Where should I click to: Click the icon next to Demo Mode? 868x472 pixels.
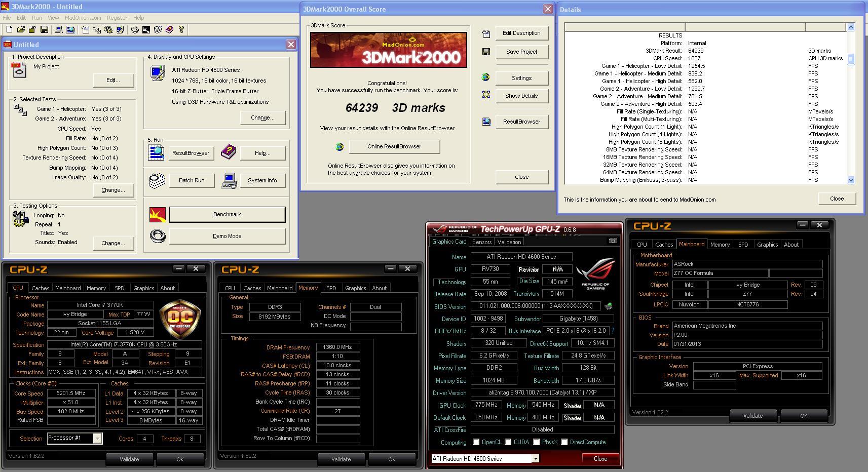tap(158, 236)
